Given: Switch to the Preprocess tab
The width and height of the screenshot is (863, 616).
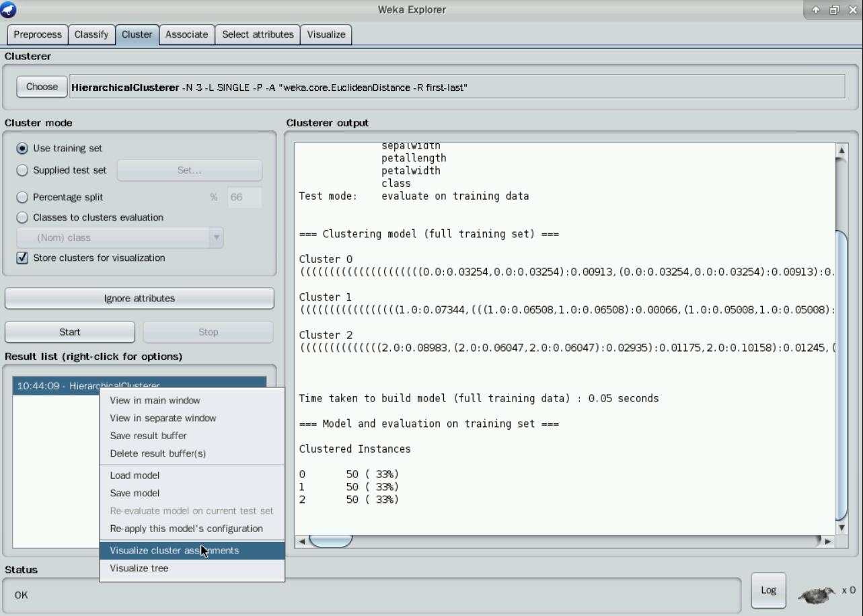Looking at the screenshot, I should coord(38,35).
